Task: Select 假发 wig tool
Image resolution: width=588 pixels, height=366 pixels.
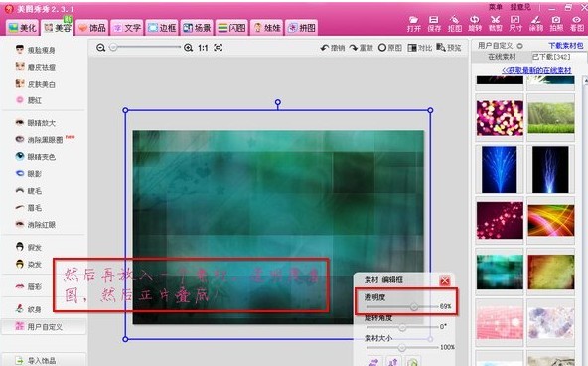Action: tap(29, 247)
